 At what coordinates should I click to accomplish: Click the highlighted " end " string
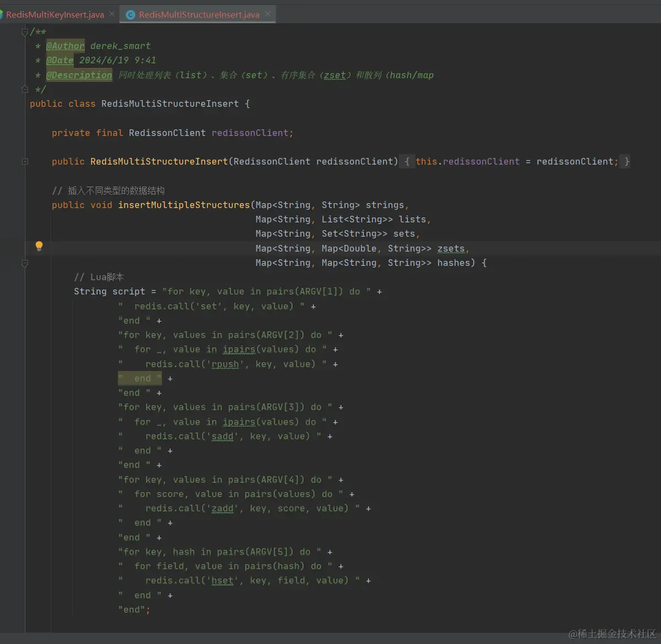[x=140, y=378]
